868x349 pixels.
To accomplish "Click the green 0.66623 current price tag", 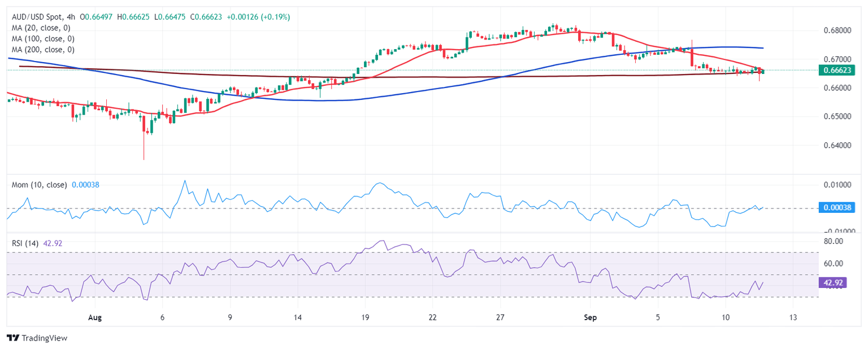I will click(x=839, y=70).
